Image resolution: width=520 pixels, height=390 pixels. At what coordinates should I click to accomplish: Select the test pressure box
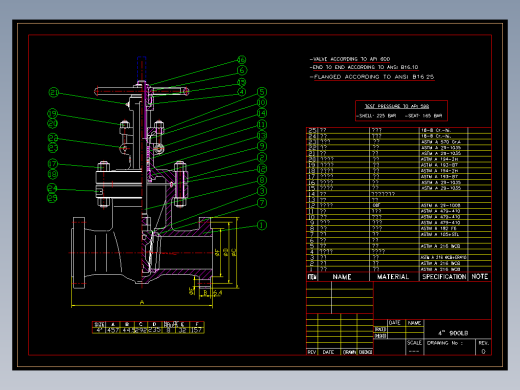401,111
